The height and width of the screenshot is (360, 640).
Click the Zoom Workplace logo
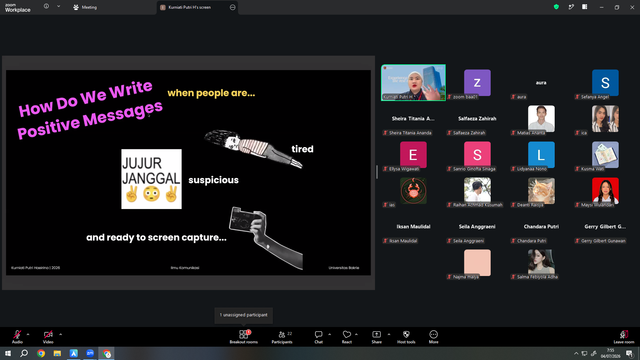pos(18,7)
